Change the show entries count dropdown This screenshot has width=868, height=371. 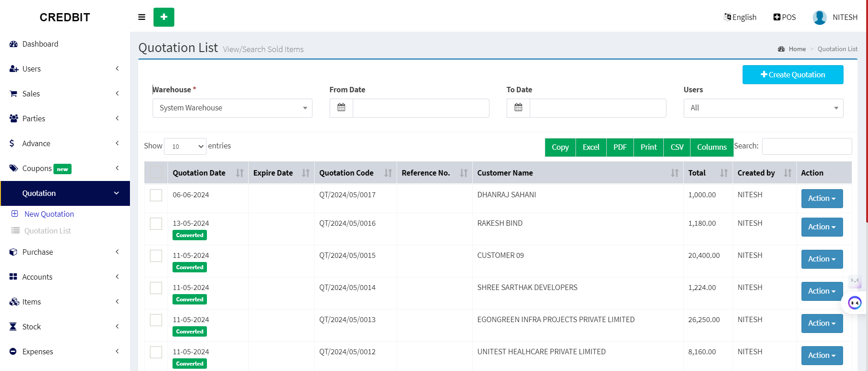pyautogui.click(x=185, y=146)
